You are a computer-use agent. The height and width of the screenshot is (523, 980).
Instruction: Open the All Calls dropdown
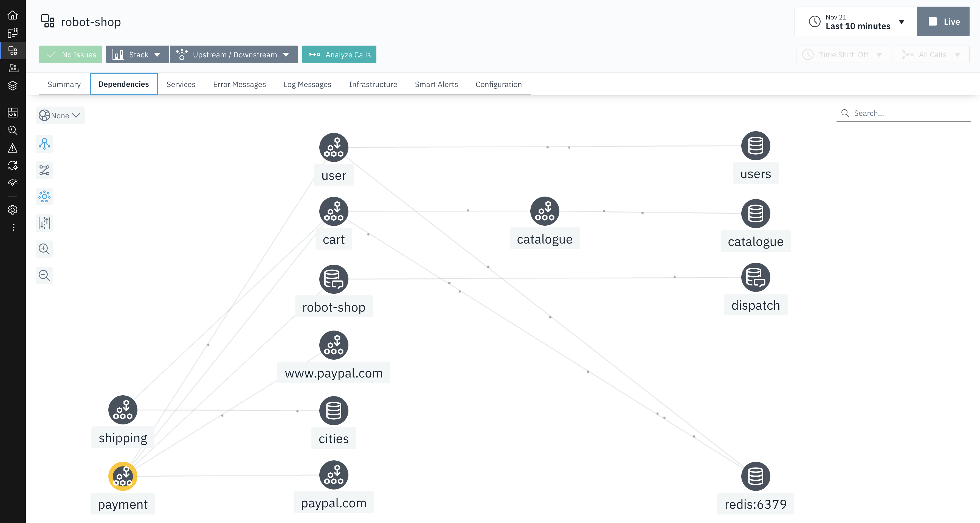pos(932,54)
